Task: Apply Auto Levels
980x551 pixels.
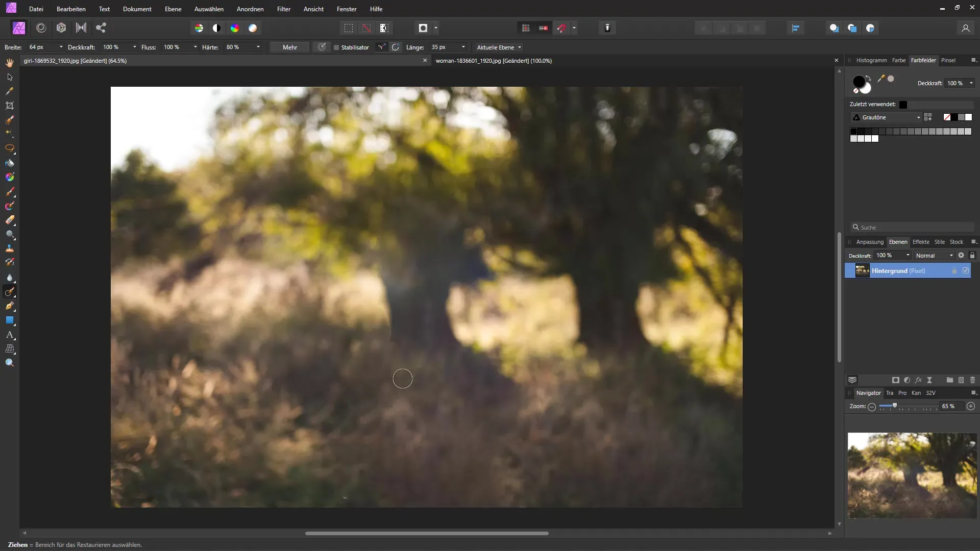Action: click(199, 28)
